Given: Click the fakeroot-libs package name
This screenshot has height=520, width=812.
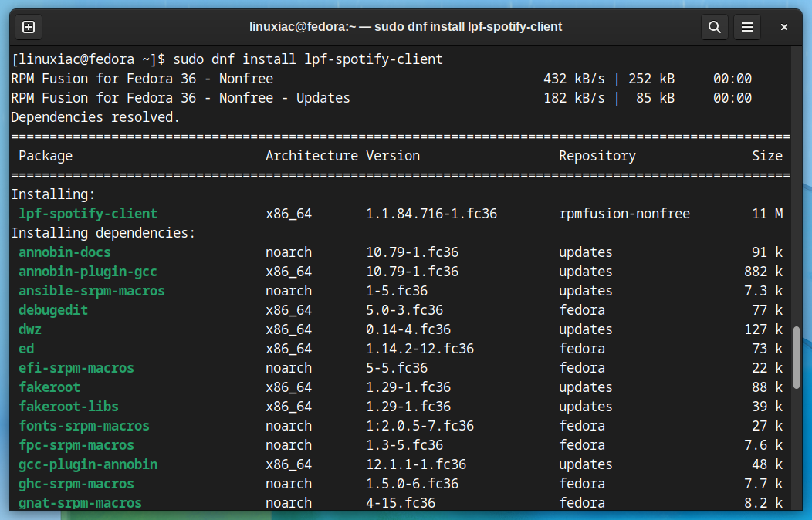Looking at the screenshot, I should 69,407.
